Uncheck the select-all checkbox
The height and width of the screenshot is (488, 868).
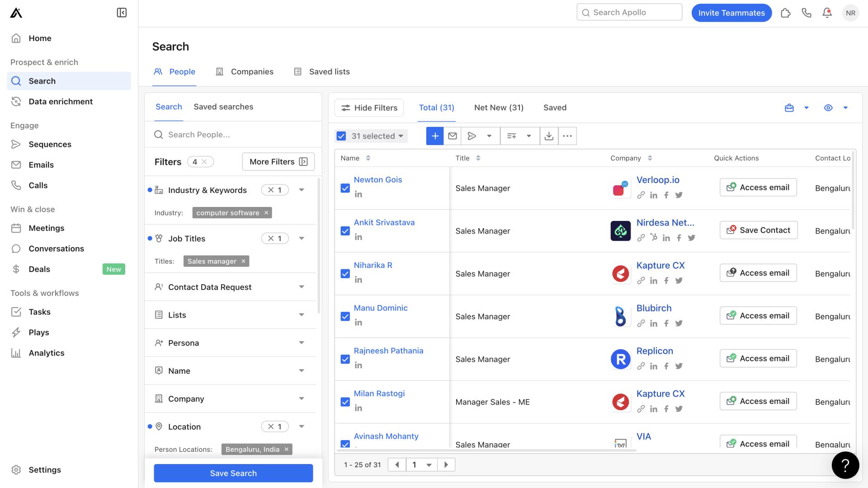tap(341, 136)
